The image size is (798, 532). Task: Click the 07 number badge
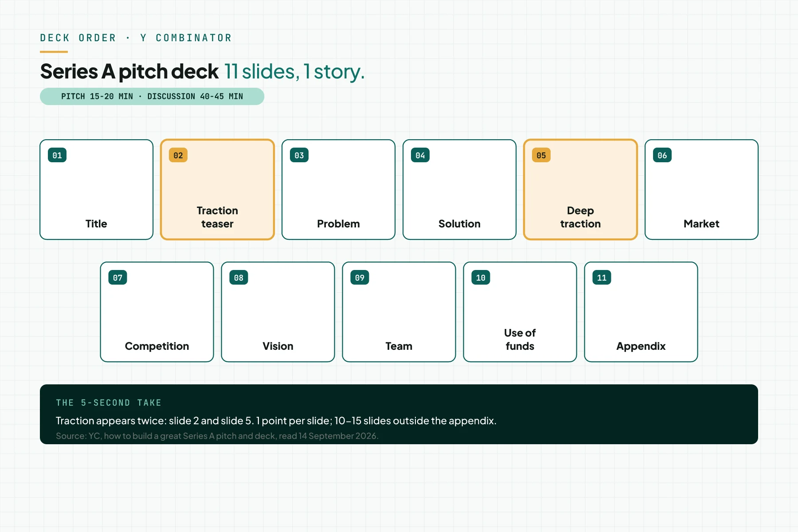click(x=117, y=278)
